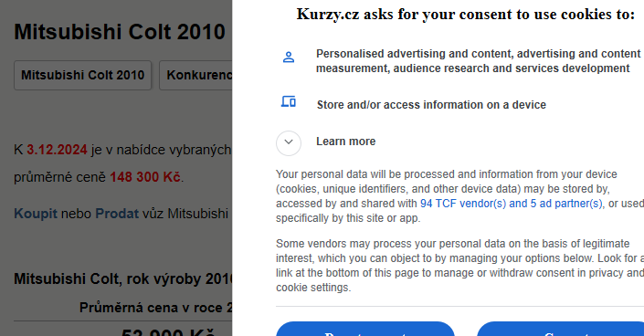Click the price 148 300 Kč

pos(145,177)
